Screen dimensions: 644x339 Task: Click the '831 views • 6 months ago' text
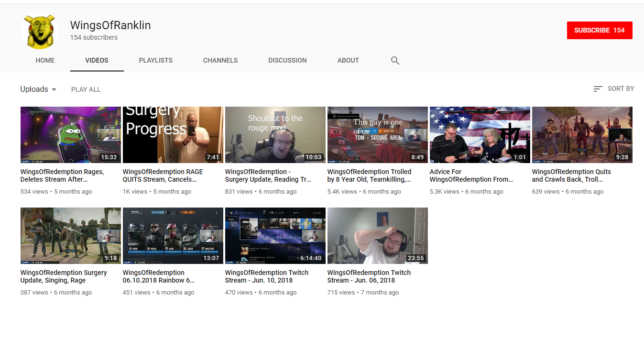point(261,192)
